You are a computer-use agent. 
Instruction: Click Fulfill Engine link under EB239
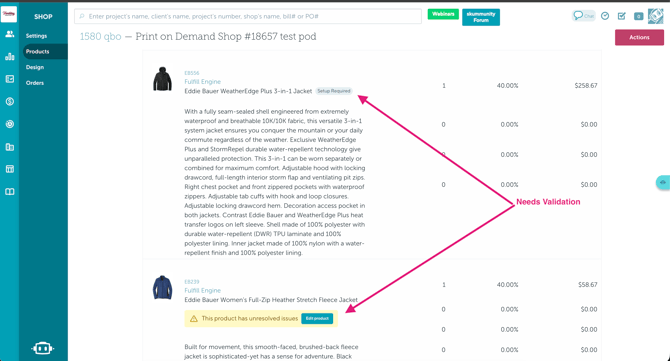click(203, 291)
